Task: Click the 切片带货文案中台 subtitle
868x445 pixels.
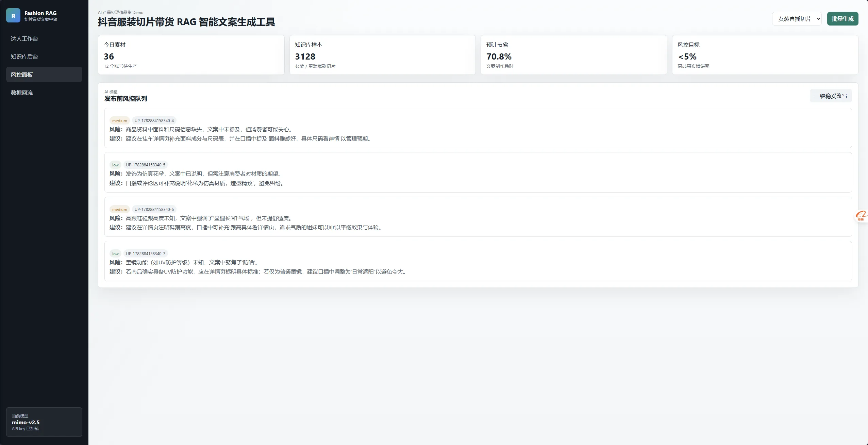Action: (x=41, y=19)
